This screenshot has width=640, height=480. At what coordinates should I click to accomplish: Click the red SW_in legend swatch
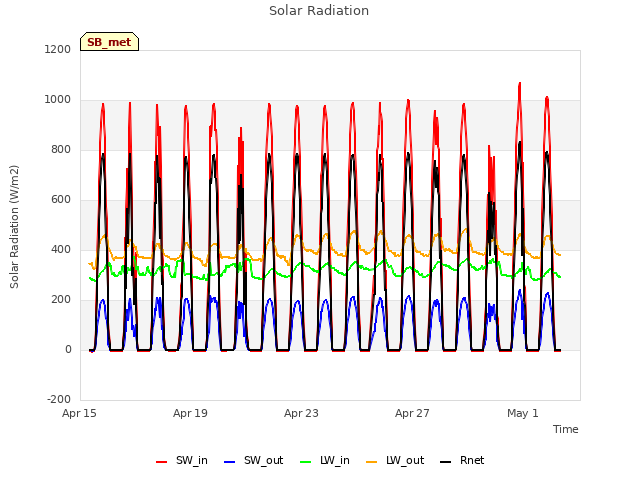[x=162, y=462]
